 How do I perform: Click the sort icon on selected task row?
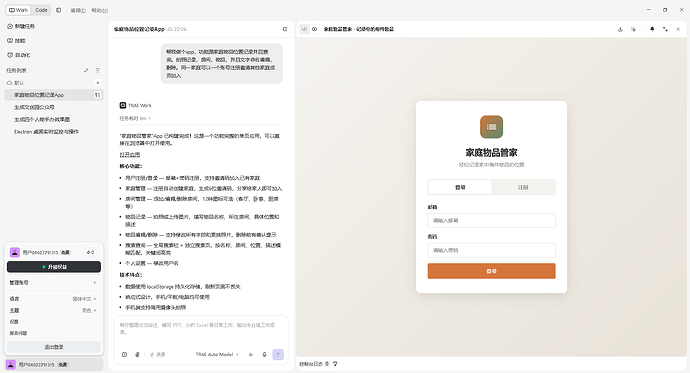click(98, 95)
